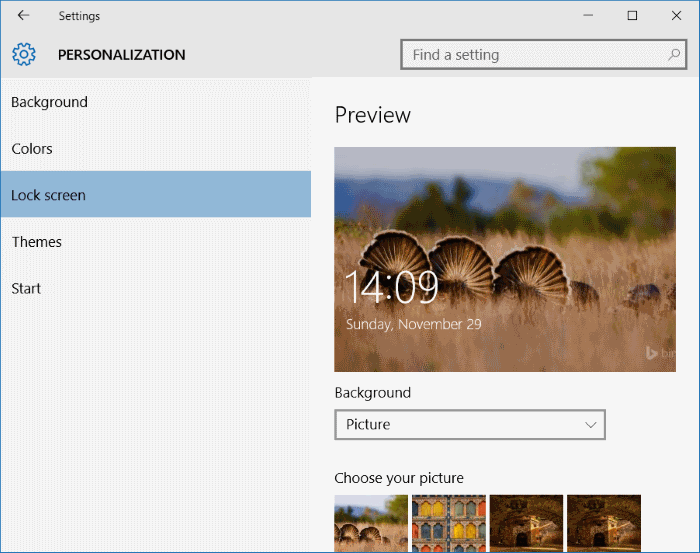Image resolution: width=700 pixels, height=553 pixels.
Task: Open the Background settings page
Action: 155,102
